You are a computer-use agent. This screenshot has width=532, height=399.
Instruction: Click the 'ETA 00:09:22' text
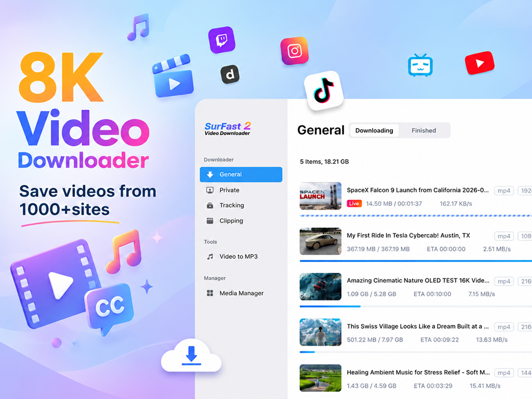coord(440,340)
